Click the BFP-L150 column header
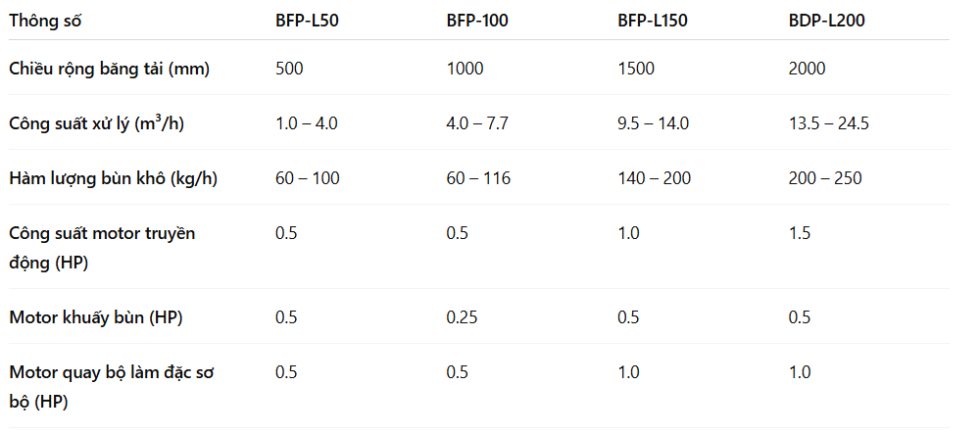The image size is (980, 434). coord(653,21)
